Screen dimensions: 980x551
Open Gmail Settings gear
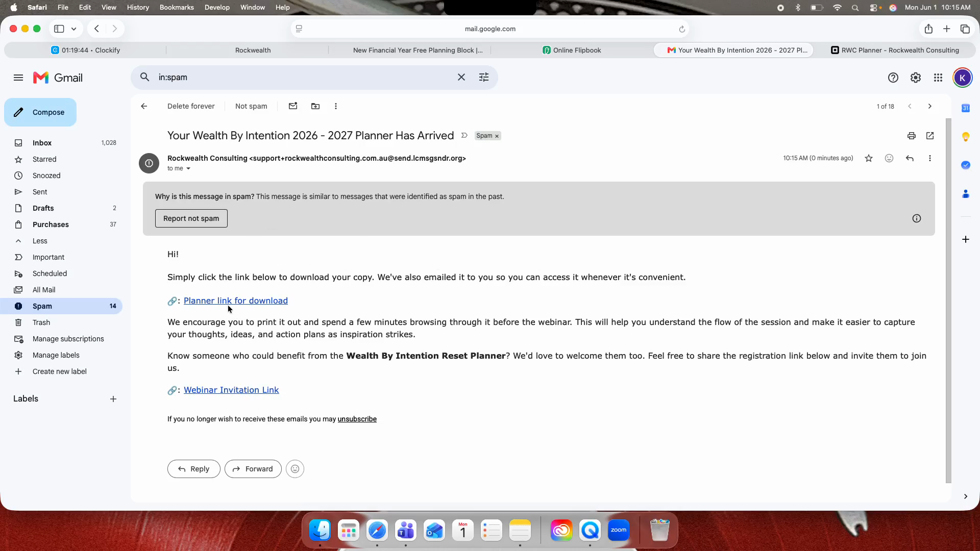point(915,78)
